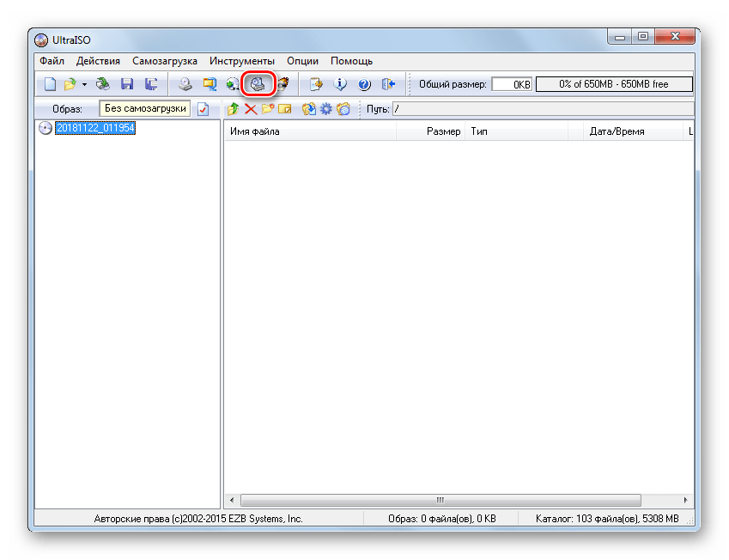Create a new image with the blank-page icon
Viewport: 729px width, 560px height.
50,84
